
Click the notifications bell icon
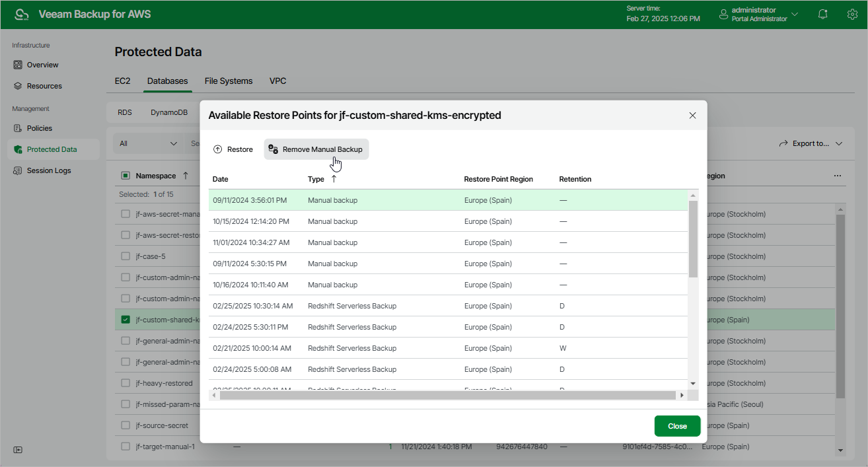tap(822, 14)
